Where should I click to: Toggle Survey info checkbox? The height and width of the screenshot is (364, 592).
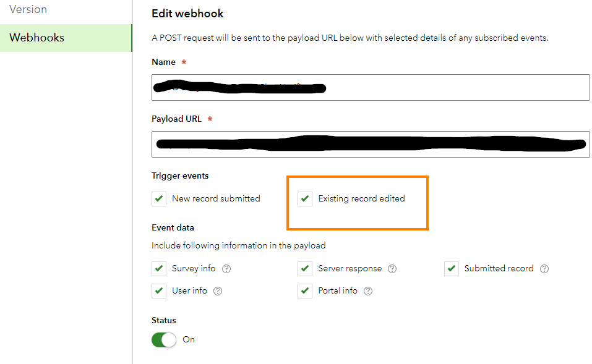159,269
